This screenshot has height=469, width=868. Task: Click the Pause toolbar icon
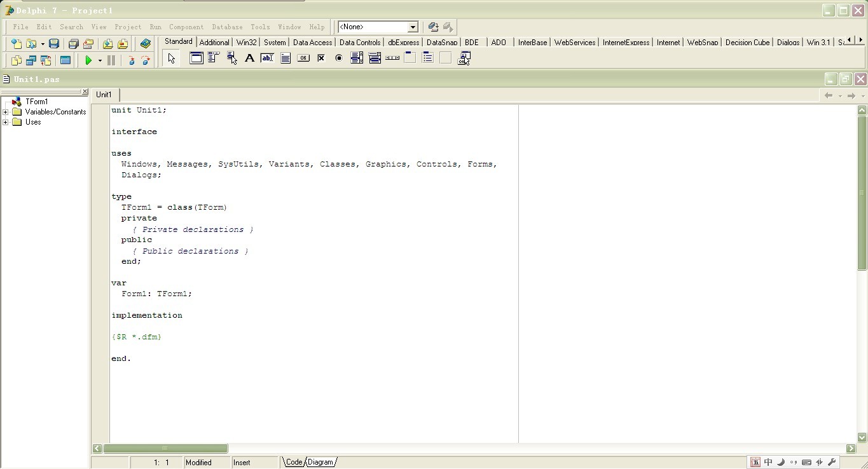(111, 60)
